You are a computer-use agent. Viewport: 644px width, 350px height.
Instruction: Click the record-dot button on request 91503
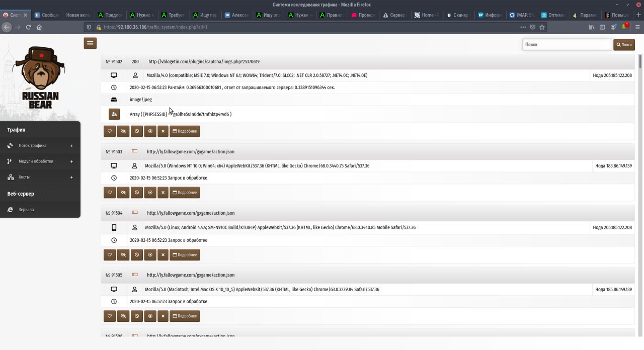click(x=150, y=193)
